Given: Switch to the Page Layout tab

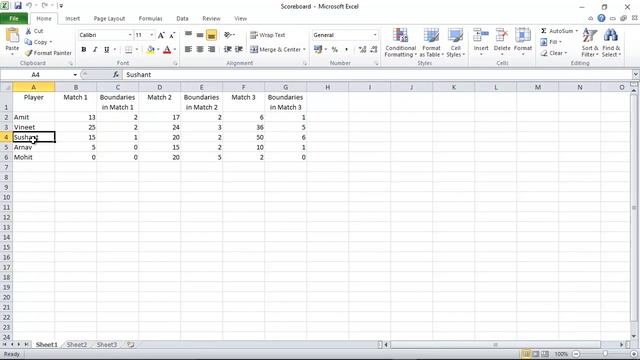Looking at the screenshot, I should (x=109, y=18).
